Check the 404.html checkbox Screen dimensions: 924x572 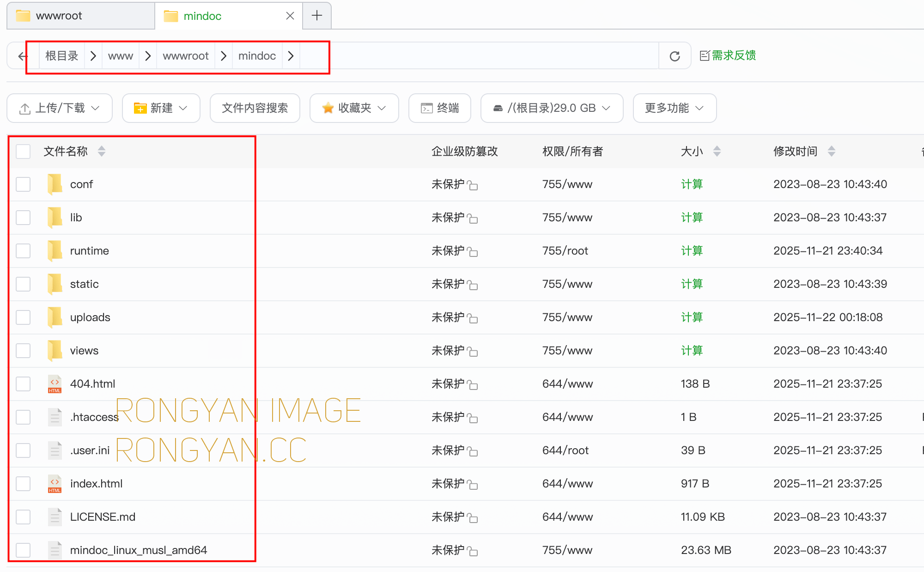[23, 383]
